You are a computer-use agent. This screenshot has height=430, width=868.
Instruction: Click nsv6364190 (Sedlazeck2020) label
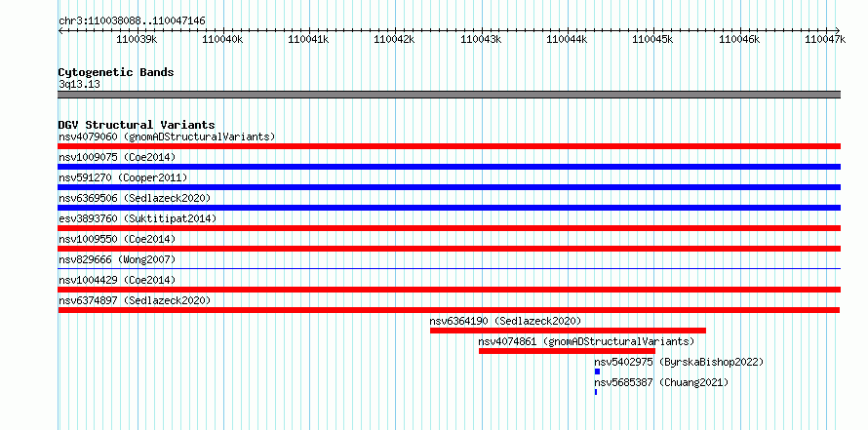point(505,321)
